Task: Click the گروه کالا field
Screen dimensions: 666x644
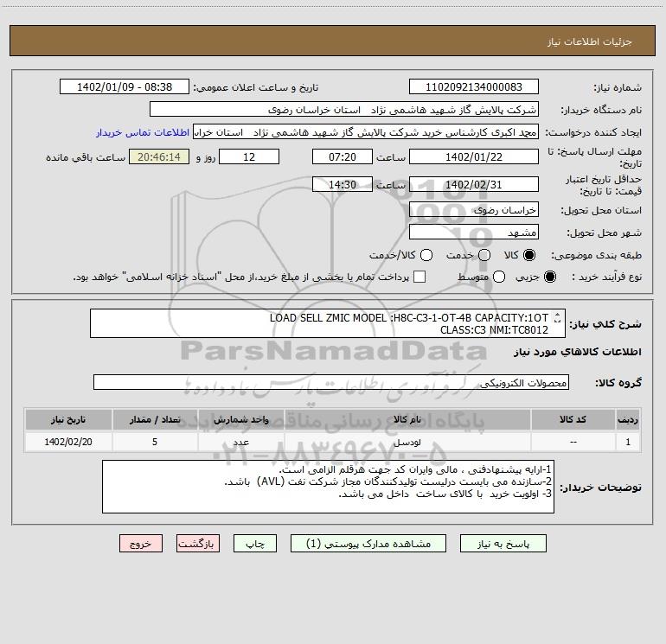Action: pos(330,383)
